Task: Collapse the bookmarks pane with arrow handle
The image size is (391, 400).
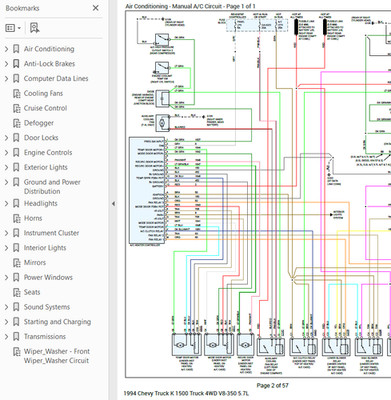Action: 113,203
